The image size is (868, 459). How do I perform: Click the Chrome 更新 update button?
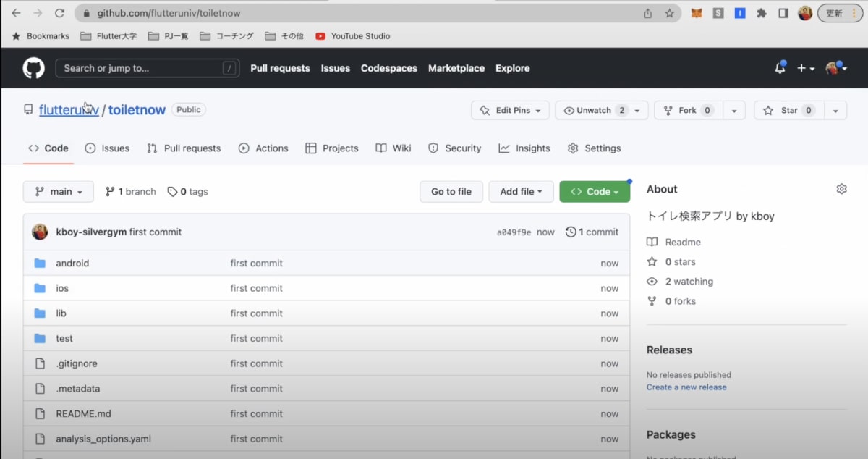[841, 13]
